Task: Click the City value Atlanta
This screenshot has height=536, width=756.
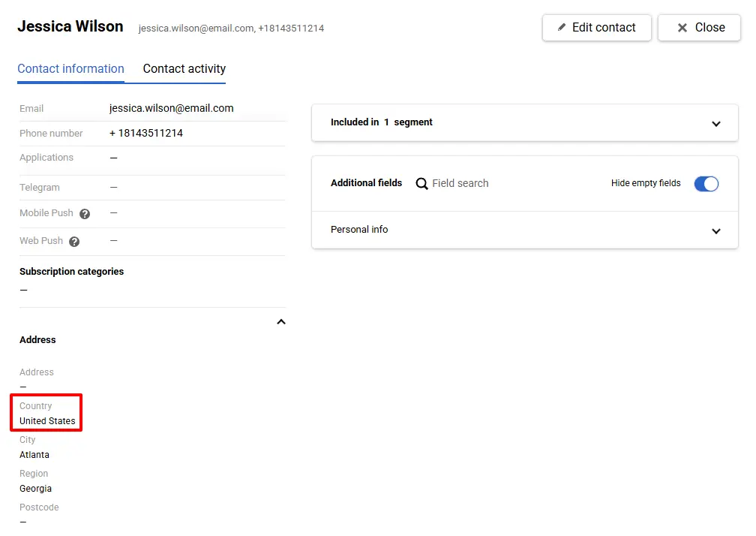Action: [x=34, y=454]
